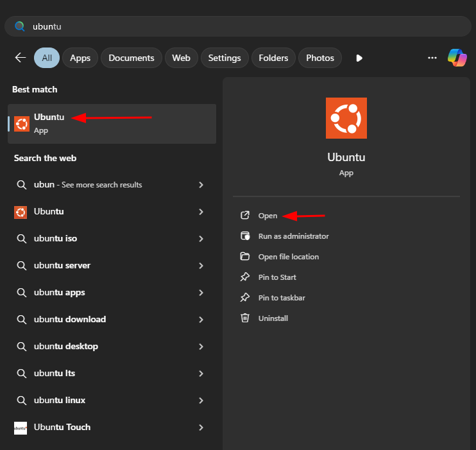Select Pin to Start option
The height and width of the screenshot is (450, 476).
coord(277,277)
